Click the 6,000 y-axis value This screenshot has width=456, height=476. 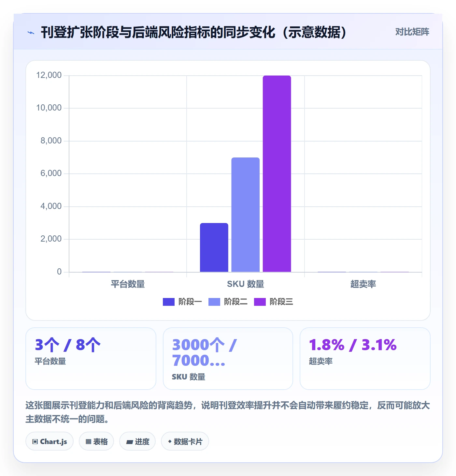click(51, 173)
